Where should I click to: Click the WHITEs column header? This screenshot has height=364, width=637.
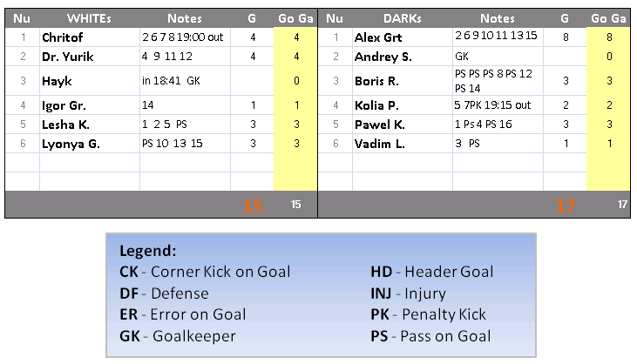click(89, 18)
